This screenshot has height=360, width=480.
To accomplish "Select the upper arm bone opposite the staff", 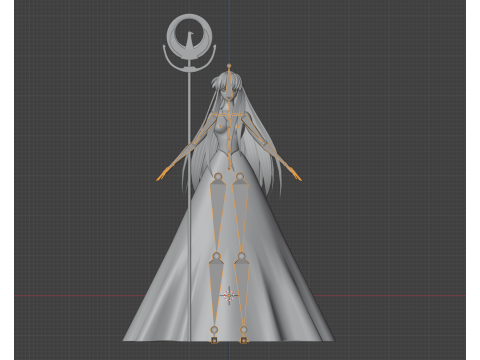I will 254,128.
